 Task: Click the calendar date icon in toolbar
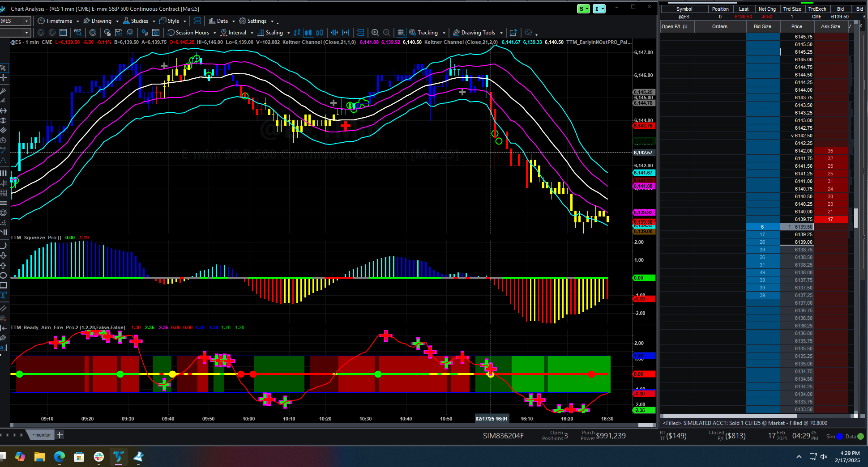[x=63, y=33]
